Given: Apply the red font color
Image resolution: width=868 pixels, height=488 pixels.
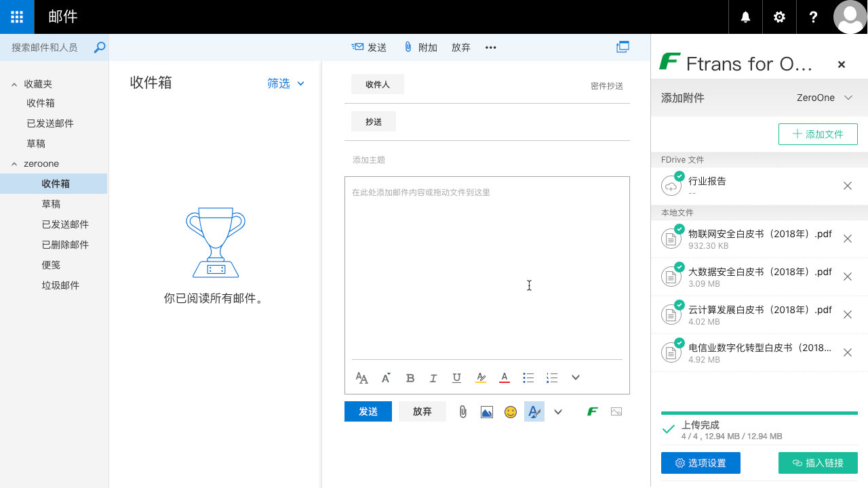Looking at the screenshot, I should click(x=504, y=378).
